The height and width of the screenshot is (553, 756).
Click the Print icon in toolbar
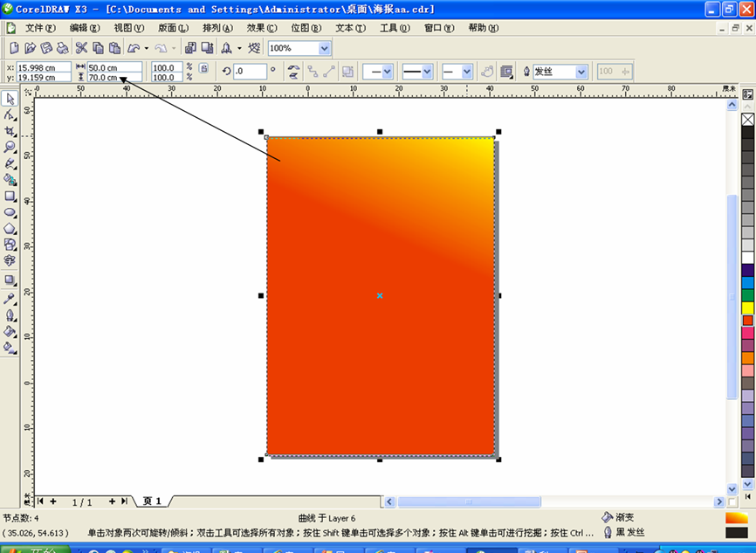pos(63,48)
